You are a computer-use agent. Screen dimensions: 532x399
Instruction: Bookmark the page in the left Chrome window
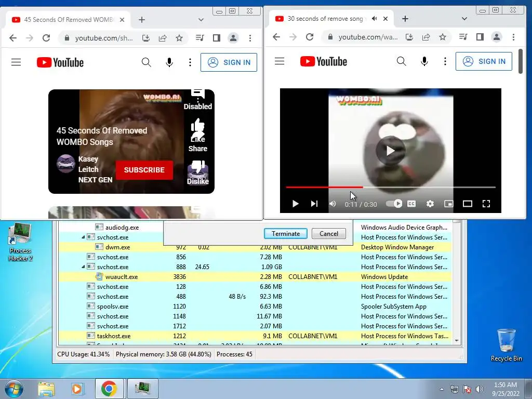tap(179, 38)
